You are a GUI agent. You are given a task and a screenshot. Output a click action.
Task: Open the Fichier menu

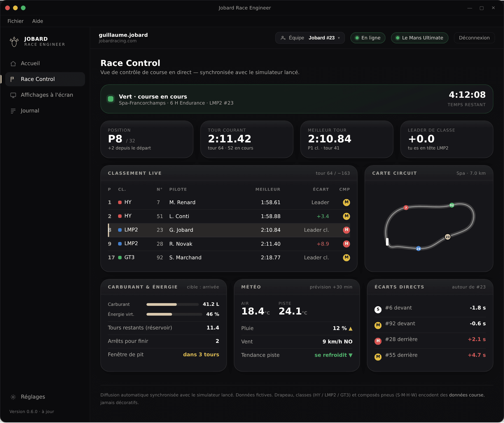click(x=15, y=21)
